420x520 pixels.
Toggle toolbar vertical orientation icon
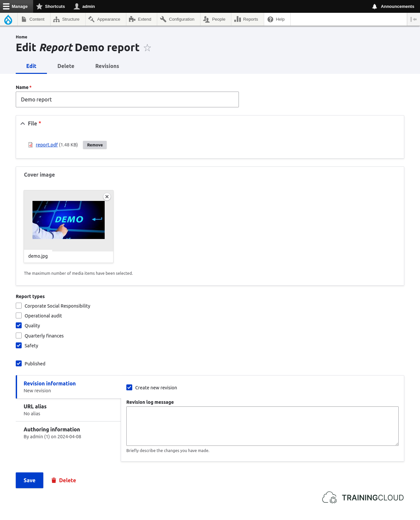click(413, 19)
